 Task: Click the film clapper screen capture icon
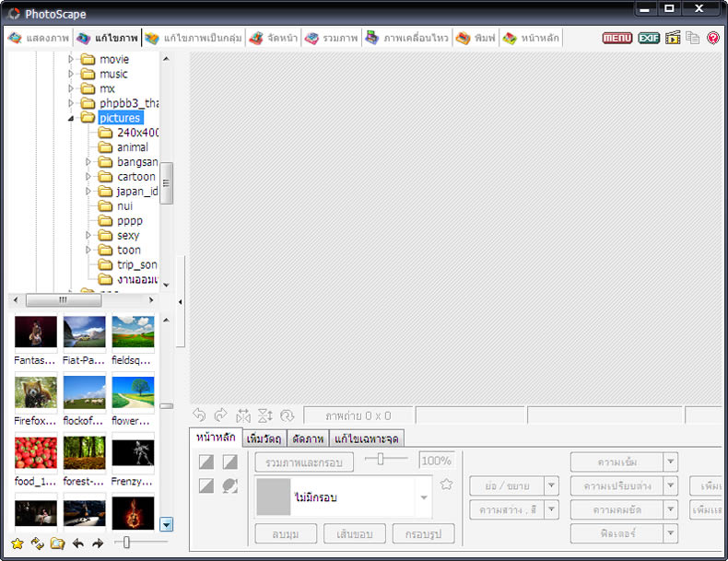[x=673, y=38]
